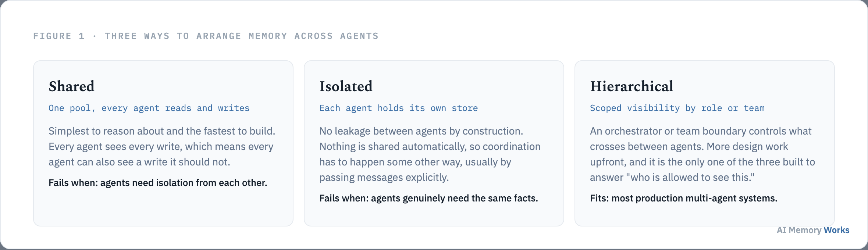Click 'Each agent holds its own store' subtitle
The image size is (868, 250).
click(x=398, y=108)
